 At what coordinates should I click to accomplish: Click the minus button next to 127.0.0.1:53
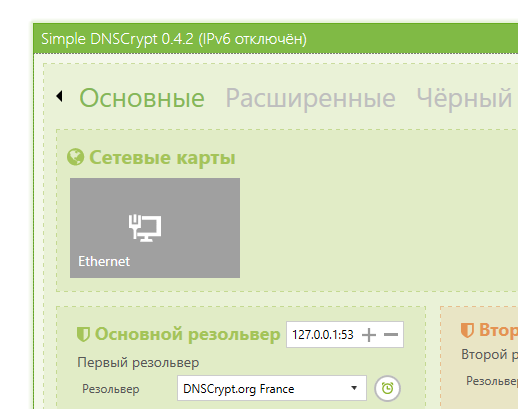pyautogui.click(x=391, y=334)
